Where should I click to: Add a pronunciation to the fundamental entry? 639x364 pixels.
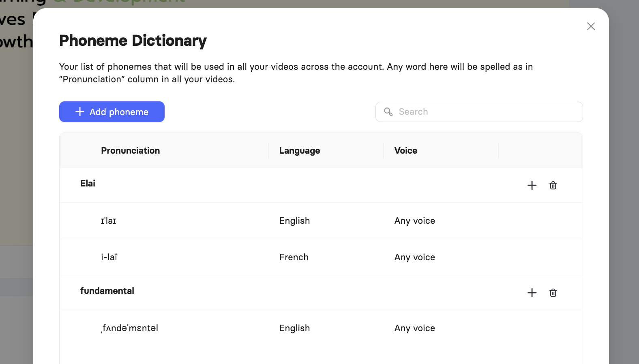532,293
